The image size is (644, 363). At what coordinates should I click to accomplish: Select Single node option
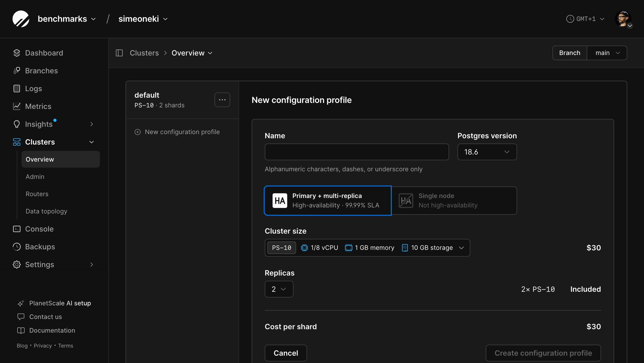pyautogui.click(x=454, y=201)
